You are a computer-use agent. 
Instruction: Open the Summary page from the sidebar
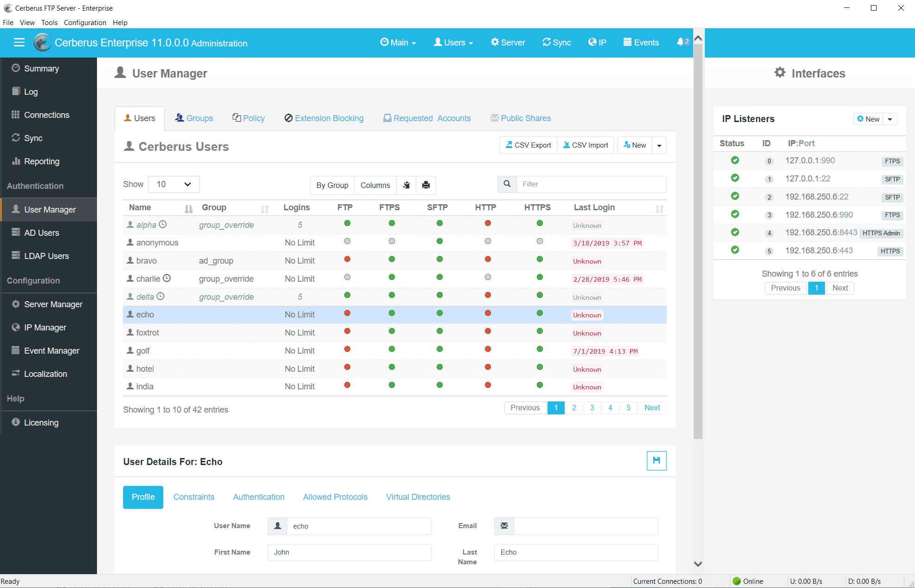pyautogui.click(x=41, y=68)
